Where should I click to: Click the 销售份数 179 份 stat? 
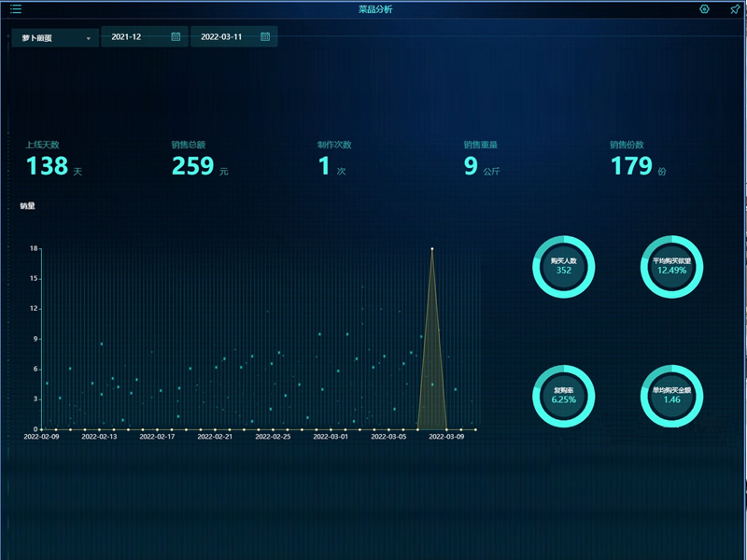tap(637, 161)
